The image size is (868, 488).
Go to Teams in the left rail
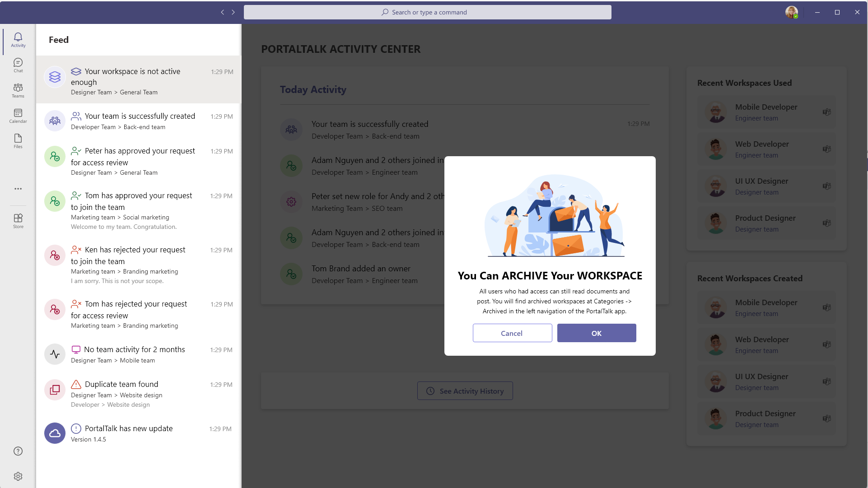tap(18, 90)
